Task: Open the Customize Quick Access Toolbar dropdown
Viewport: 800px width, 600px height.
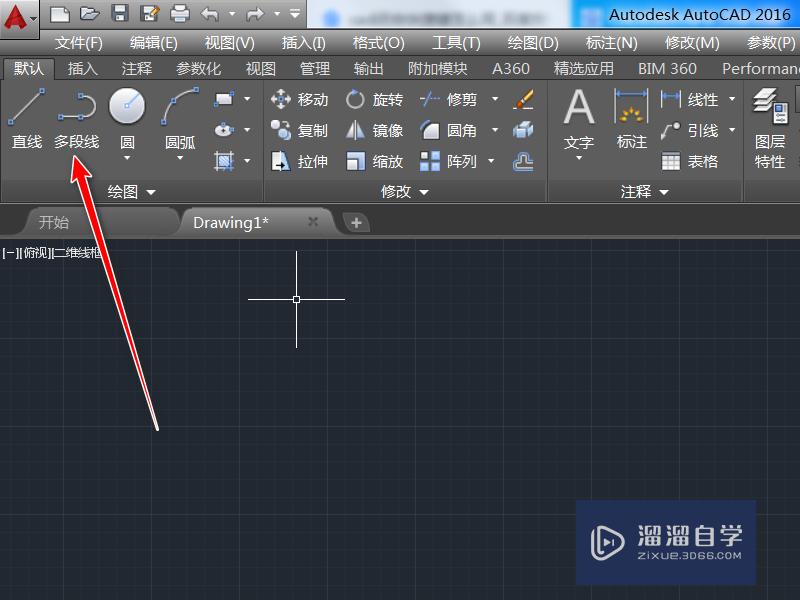Action: (295, 14)
